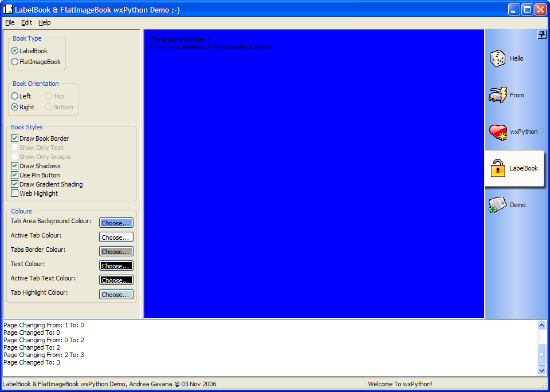This screenshot has width=550, height=392.
Task: Open the Edit menu
Action: pyautogui.click(x=27, y=22)
